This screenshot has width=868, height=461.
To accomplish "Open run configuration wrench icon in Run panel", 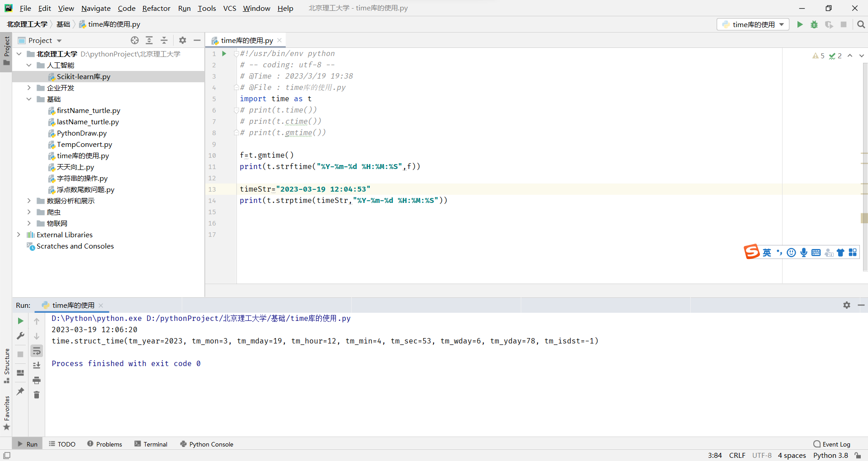I will [20, 336].
